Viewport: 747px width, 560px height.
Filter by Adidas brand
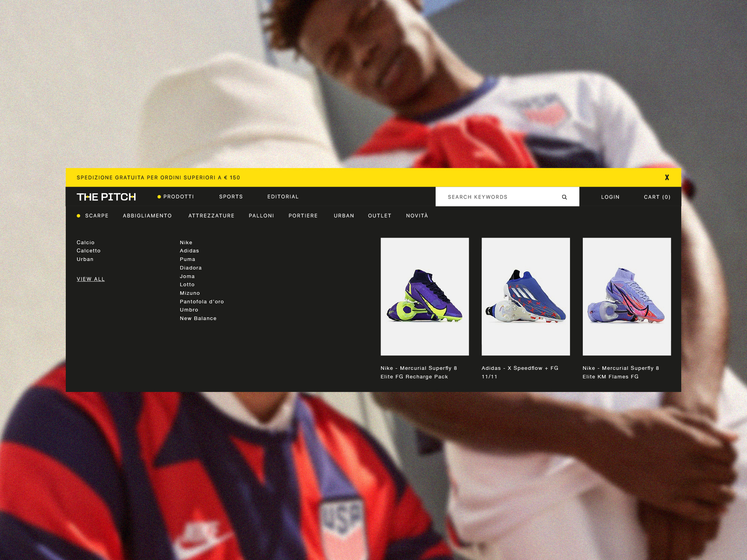(x=189, y=251)
